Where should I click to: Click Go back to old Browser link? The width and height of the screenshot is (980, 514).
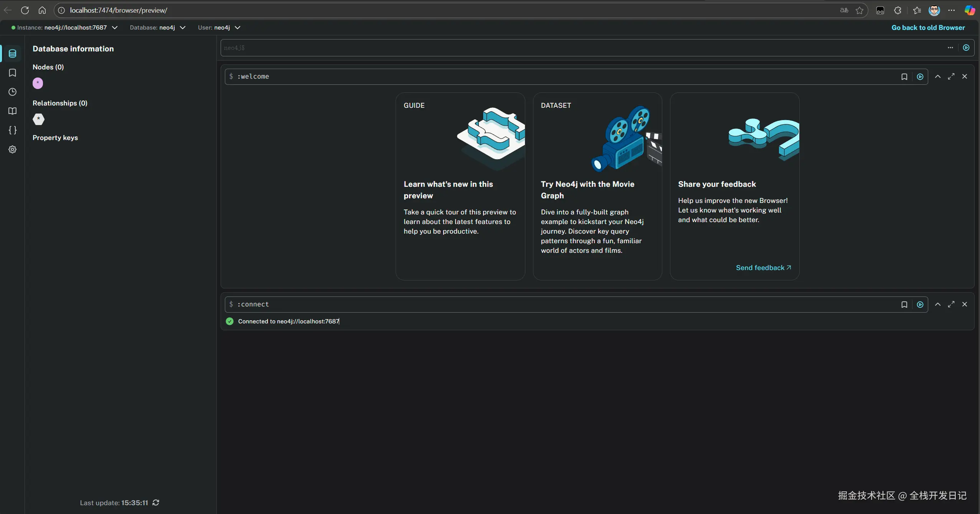(928, 28)
